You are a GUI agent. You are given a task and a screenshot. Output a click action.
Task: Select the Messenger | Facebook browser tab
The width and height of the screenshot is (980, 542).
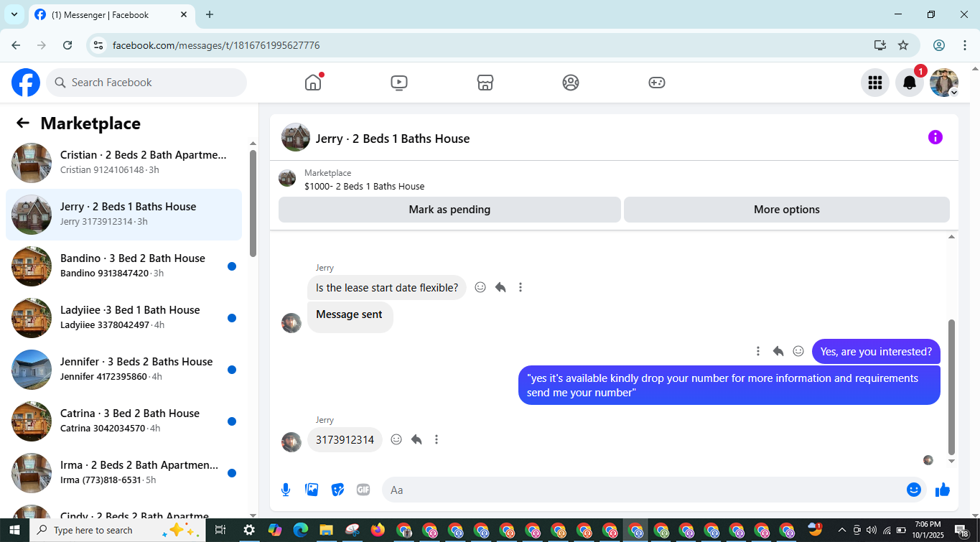click(x=111, y=14)
